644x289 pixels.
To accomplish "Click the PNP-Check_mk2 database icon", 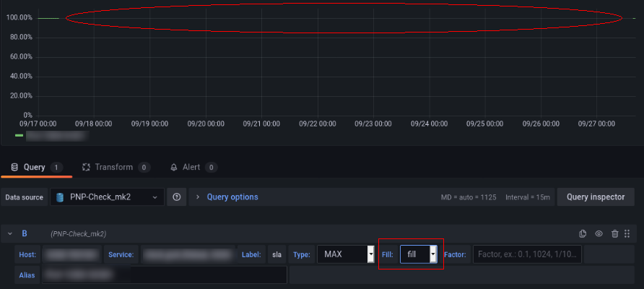I will 60,197.
